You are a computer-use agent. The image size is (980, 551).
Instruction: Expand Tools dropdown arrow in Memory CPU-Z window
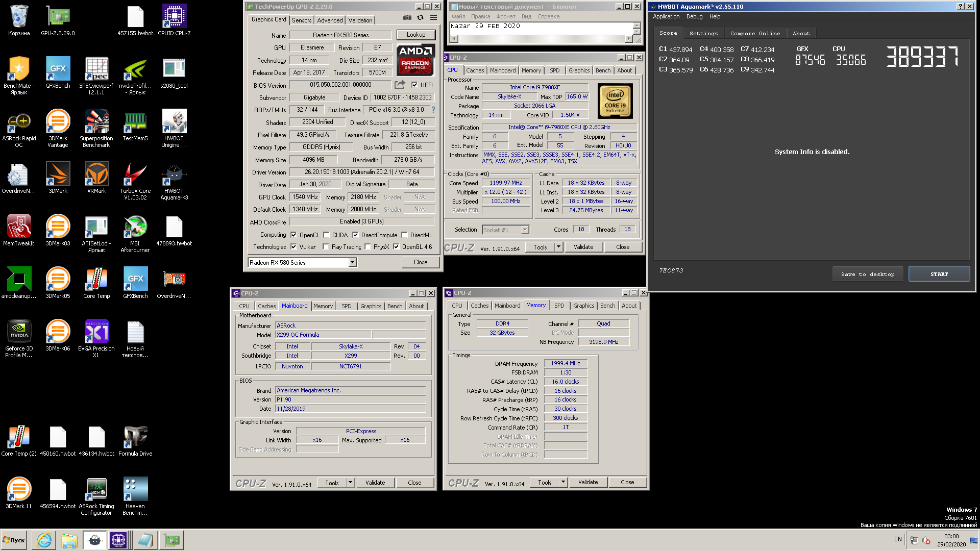click(x=563, y=482)
